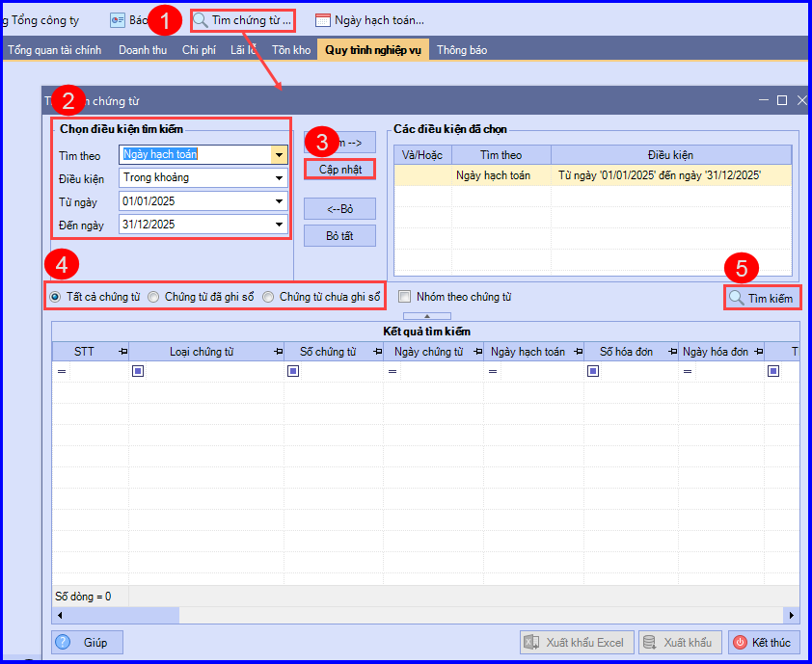Click the Loại chứng từ filter input cell
Screen dimensions: 812x664
(x=214, y=372)
